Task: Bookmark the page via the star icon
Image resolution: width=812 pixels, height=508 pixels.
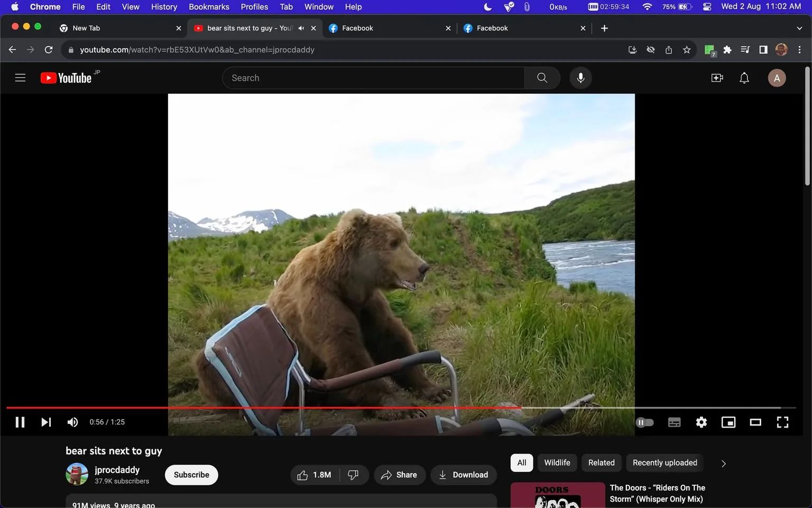Action: pyautogui.click(x=686, y=49)
